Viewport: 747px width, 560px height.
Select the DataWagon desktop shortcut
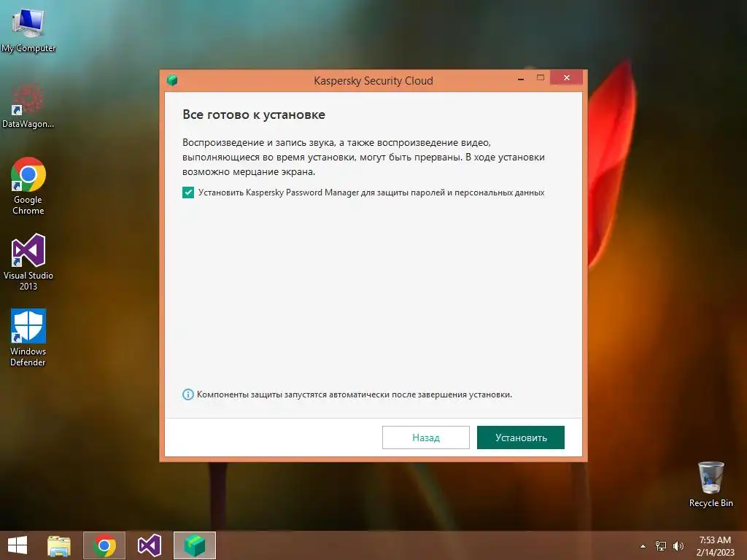click(x=28, y=106)
